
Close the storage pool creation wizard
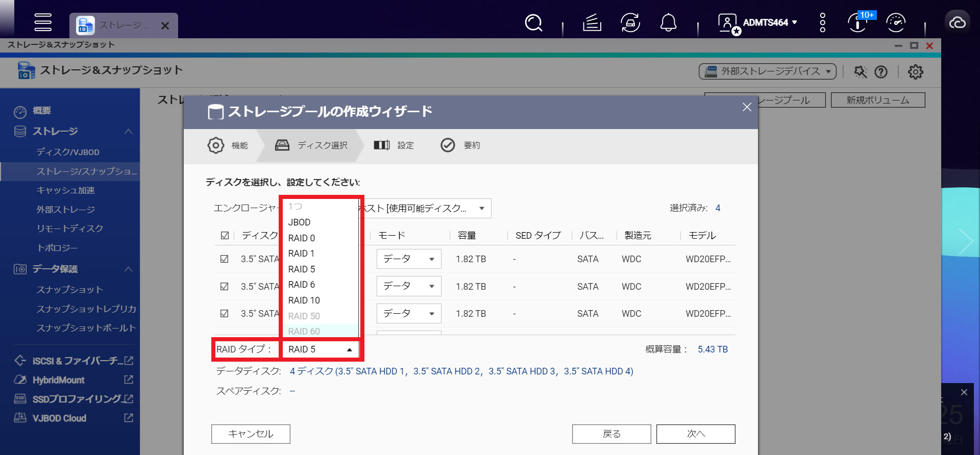point(747,107)
